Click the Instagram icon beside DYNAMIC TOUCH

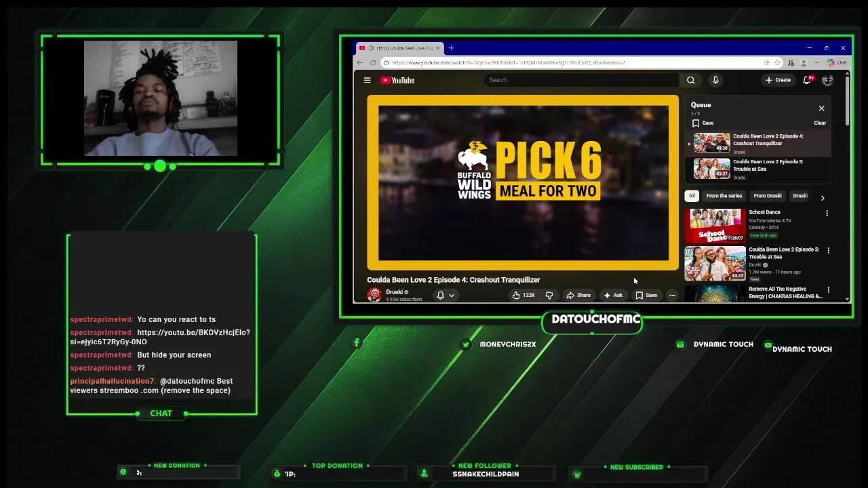click(680, 344)
